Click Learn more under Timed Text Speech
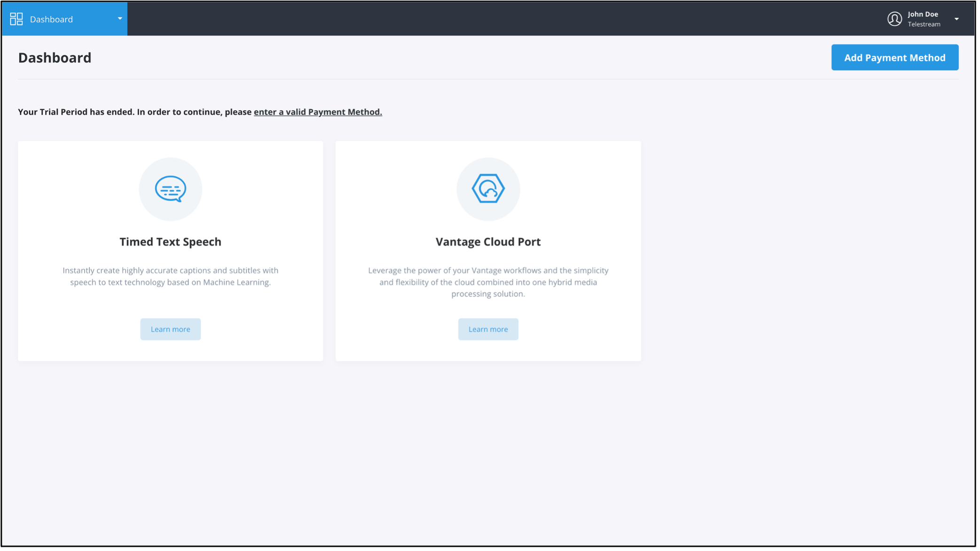Viewport: 980px width, 551px height. pyautogui.click(x=170, y=329)
